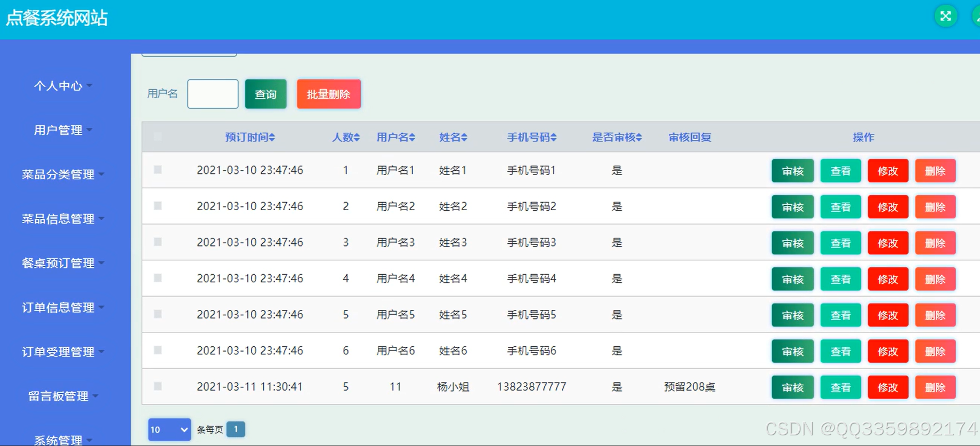Image resolution: width=980 pixels, height=446 pixels.
Task: Select the 姓名5 table cell
Action: point(453,315)
